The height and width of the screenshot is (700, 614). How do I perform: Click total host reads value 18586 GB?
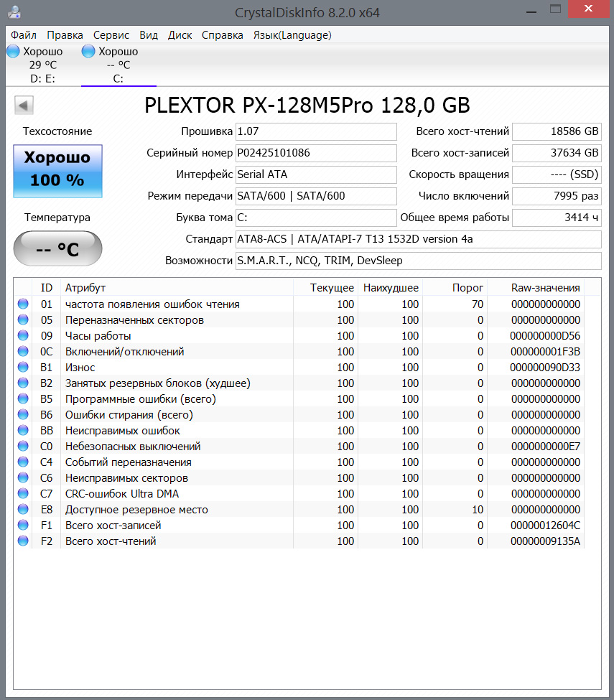coord(557,131)
